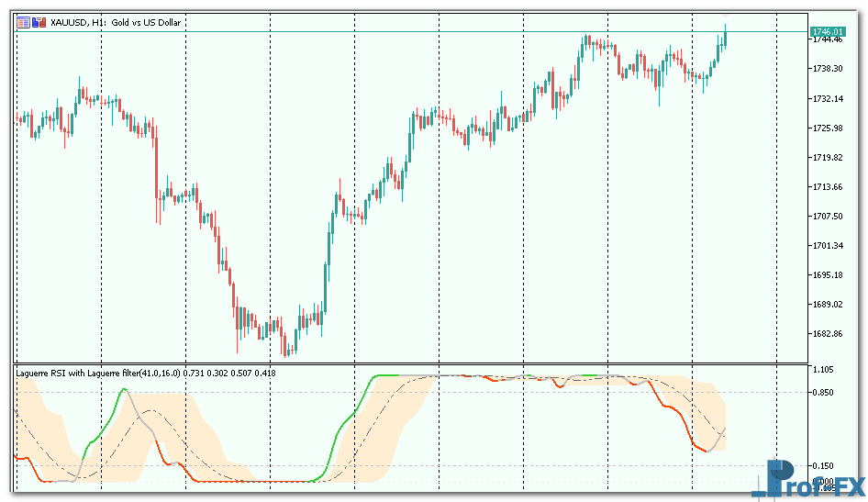The height and width of the screenshot is (502, 868).
Task: Click the latest candle at chart's right edge
Action: tap(725, 37)
